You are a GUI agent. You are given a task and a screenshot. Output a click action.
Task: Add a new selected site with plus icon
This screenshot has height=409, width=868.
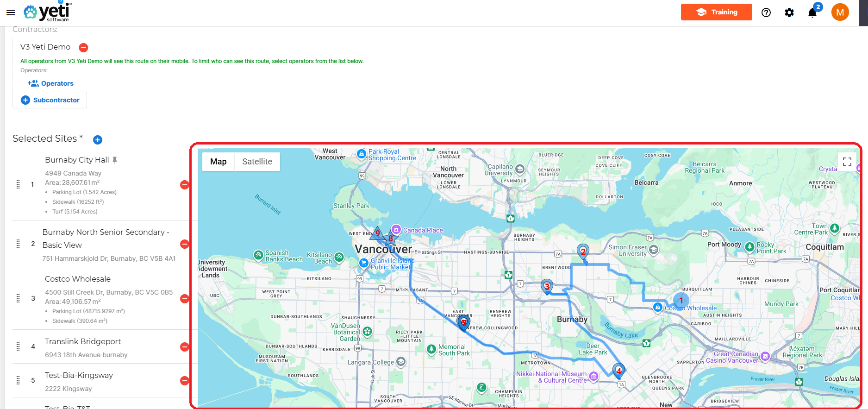coord(98,139)
